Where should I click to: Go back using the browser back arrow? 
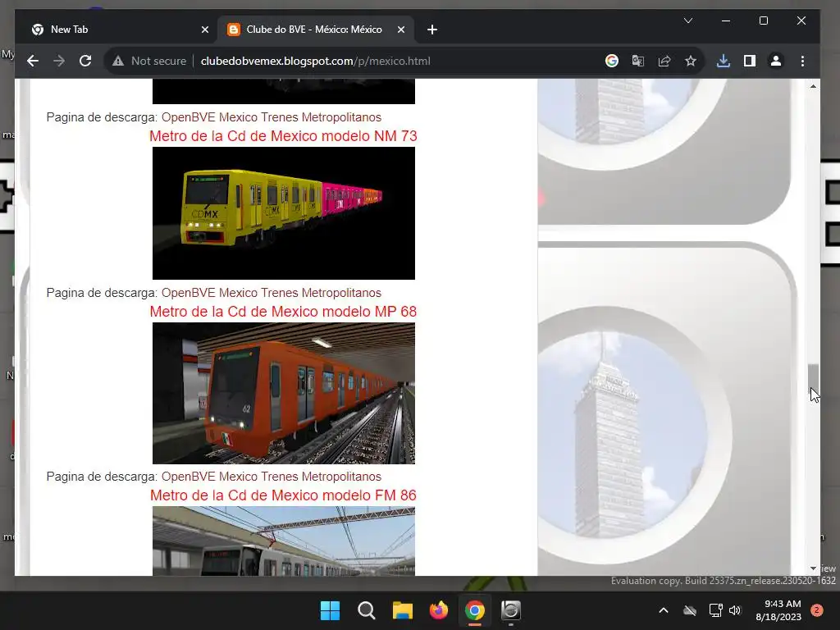click(x=33, y=61)
